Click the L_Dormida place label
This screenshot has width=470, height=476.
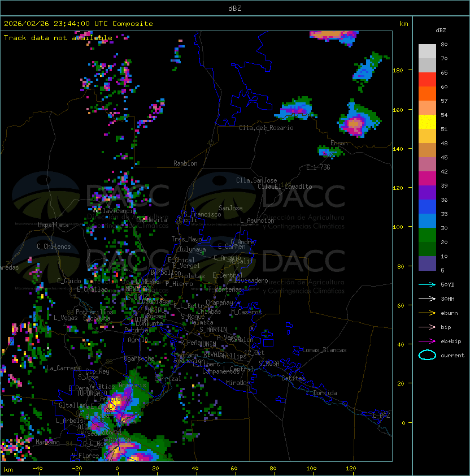point(321,393)
